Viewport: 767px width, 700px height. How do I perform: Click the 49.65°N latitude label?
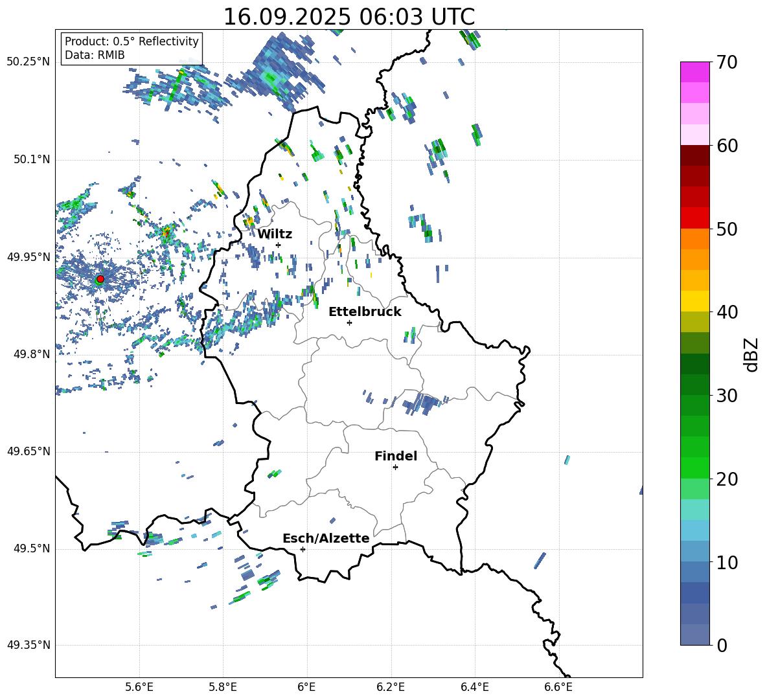29,451
